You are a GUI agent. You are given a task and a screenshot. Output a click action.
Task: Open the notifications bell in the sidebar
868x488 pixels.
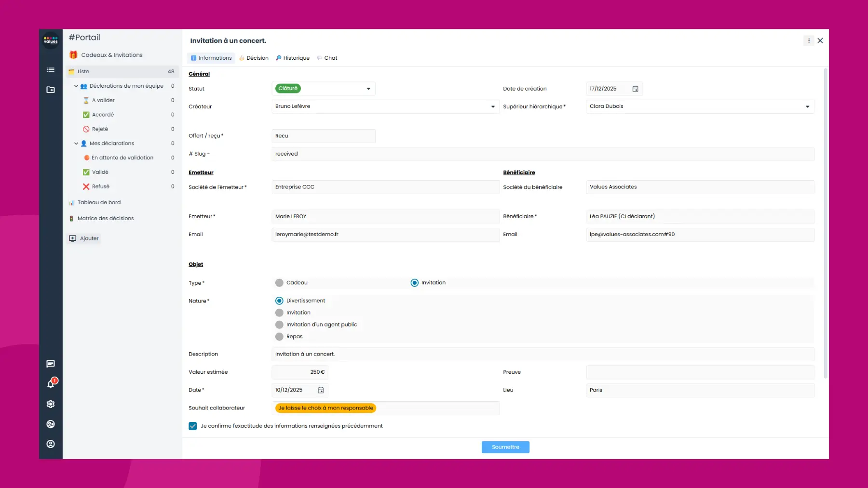pyautogui.click(x=50, y=383)
